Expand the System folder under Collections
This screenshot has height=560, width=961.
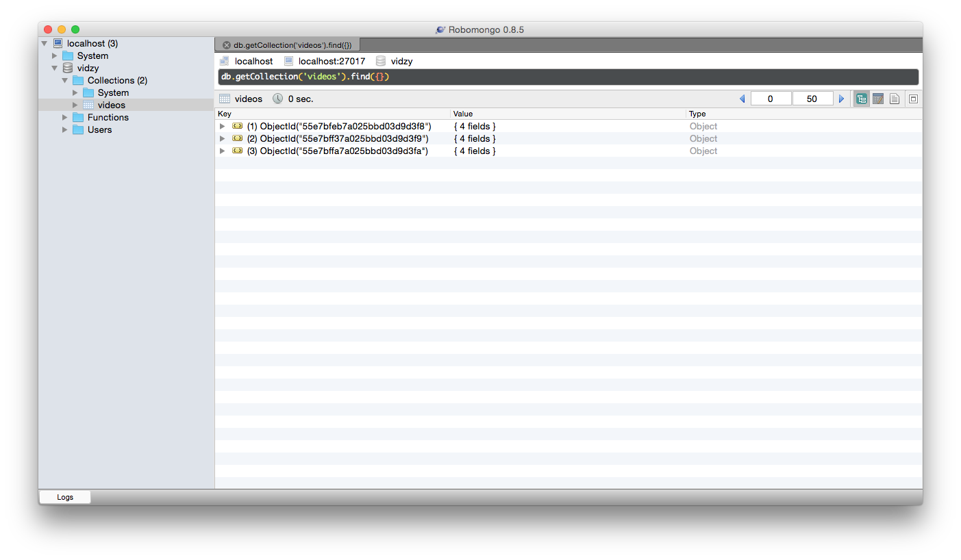tap(75, 92)
